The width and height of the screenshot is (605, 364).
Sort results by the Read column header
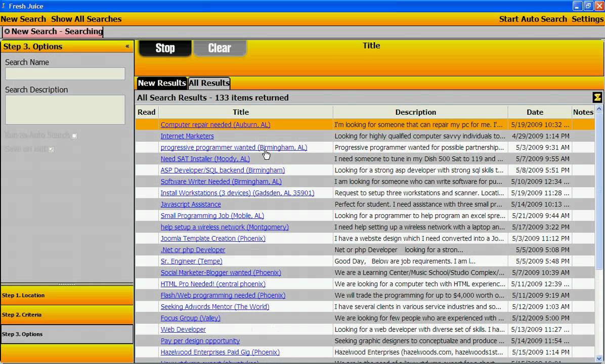tap(147, 112)
